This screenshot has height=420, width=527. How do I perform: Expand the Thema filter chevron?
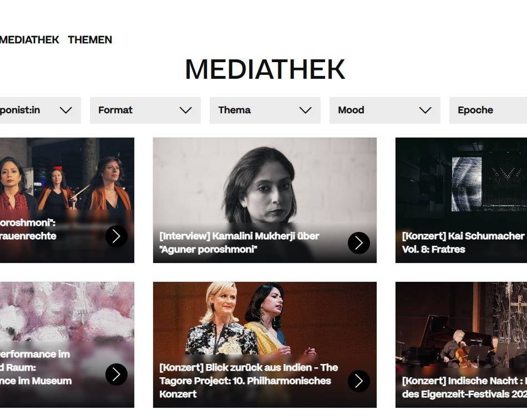click(x=305, y=110)
